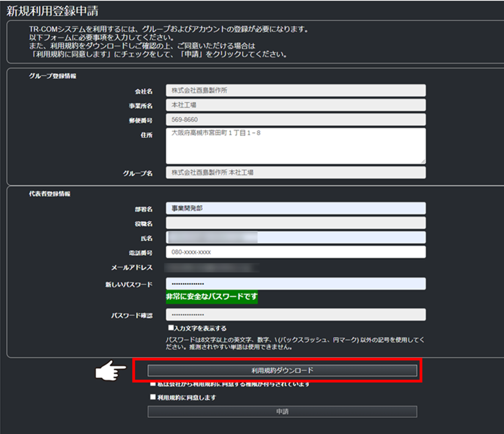Enable the 入力文字を表示する checkbox
Viewport: 504px width, 434px height.
point(171,328)
